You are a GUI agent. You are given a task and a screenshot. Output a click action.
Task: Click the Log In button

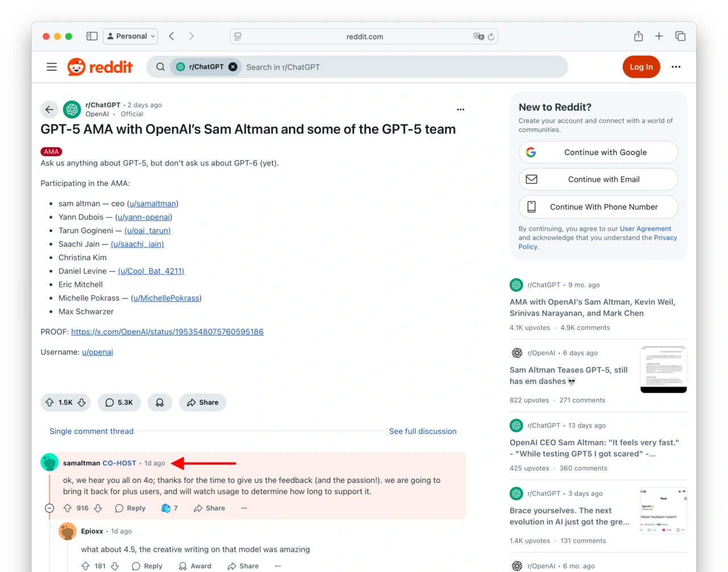[x=641, y=67]
